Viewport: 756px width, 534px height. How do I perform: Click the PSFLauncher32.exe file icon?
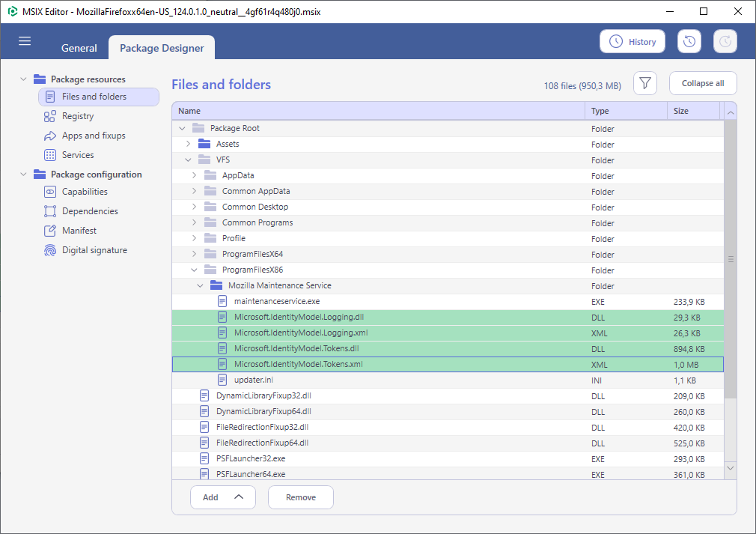(204, 458)
